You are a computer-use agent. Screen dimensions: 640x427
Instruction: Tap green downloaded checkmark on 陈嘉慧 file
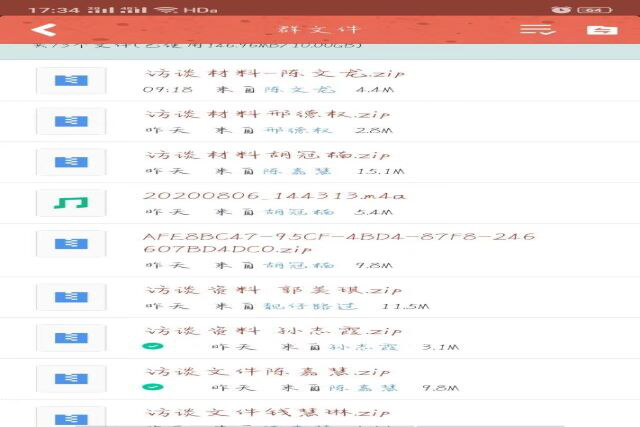pyautogui.click(x=152, y=388)
